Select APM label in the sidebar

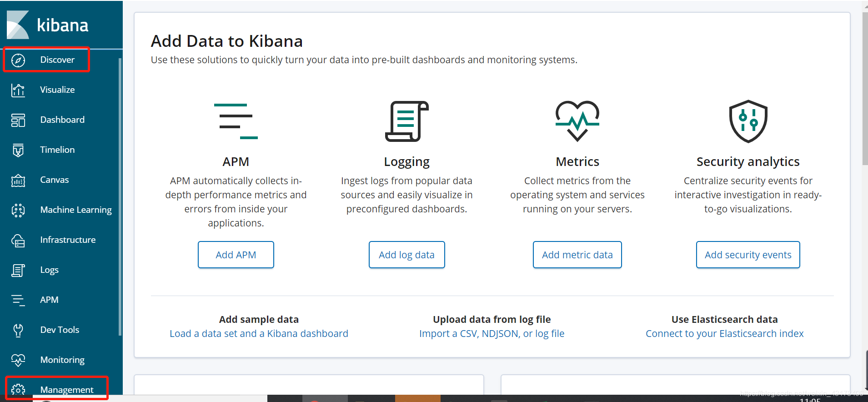[x=49, y=300]
